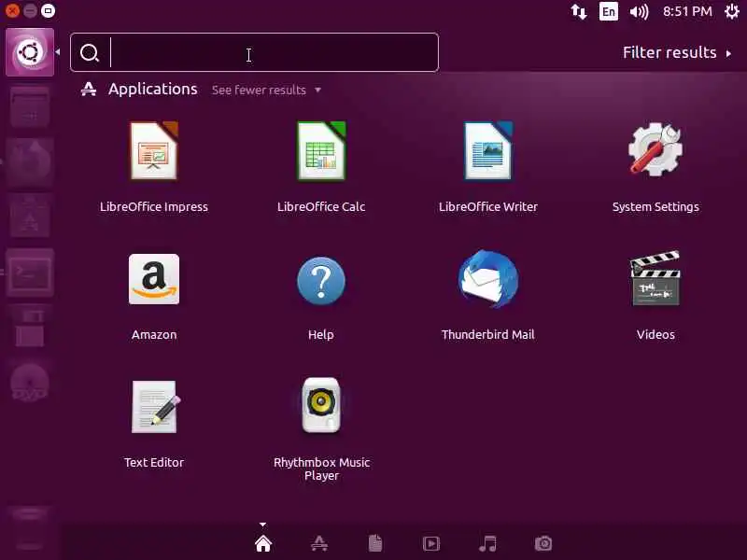Open the Trash in launcher
The image size is (747, 560).
coord(30,528)
